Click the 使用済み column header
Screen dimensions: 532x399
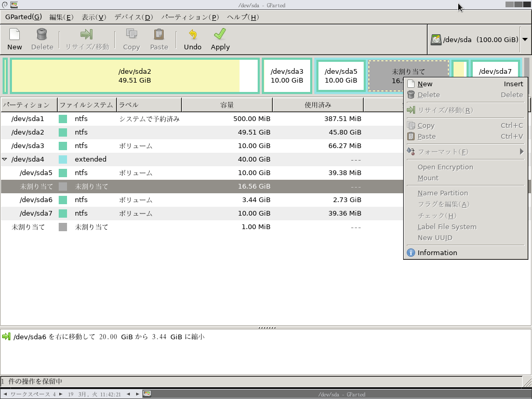click(318, 105)
